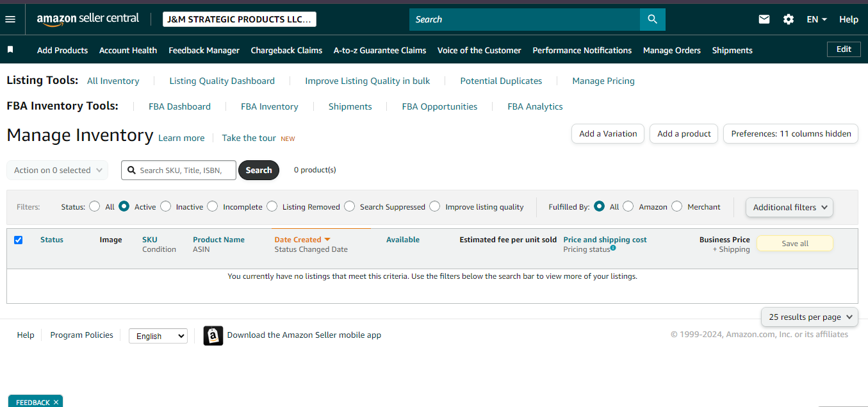
Task: Open All Inventory listing tool
Action: point(113,81)
